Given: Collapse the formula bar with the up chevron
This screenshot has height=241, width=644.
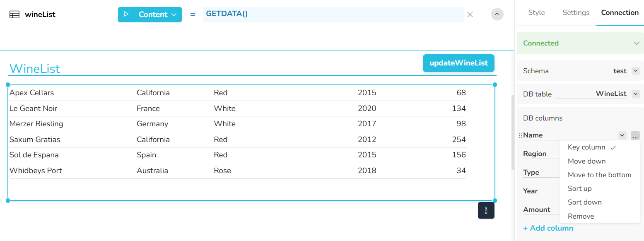Looking at the screenshot, I should 497,14.
